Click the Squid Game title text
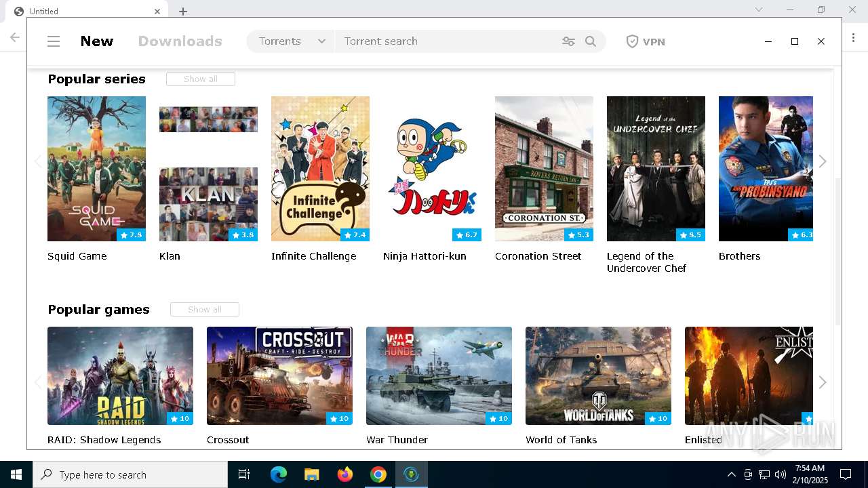The height and width of the screenshot is (488, 868). [x=77, y=256]
